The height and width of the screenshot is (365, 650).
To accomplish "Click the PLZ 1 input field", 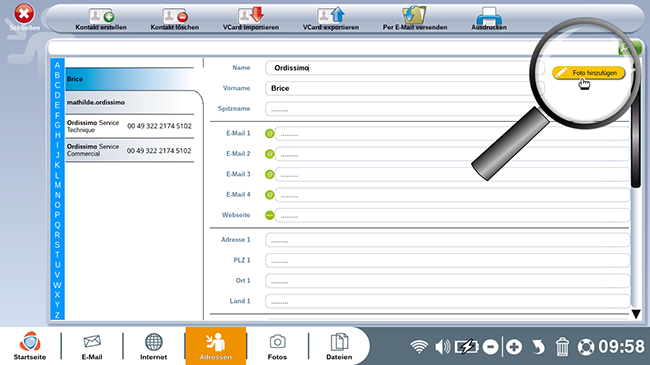I will point(447,260).
